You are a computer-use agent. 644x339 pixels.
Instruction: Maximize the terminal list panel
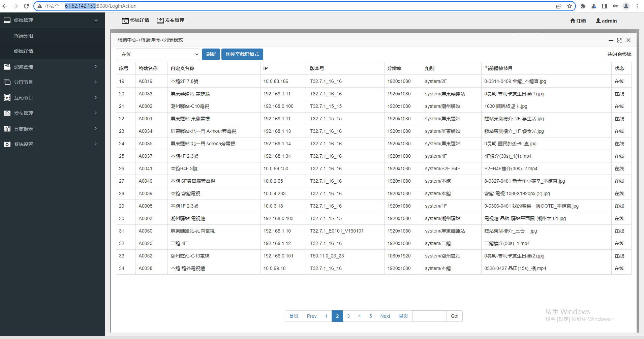[620, 40]
